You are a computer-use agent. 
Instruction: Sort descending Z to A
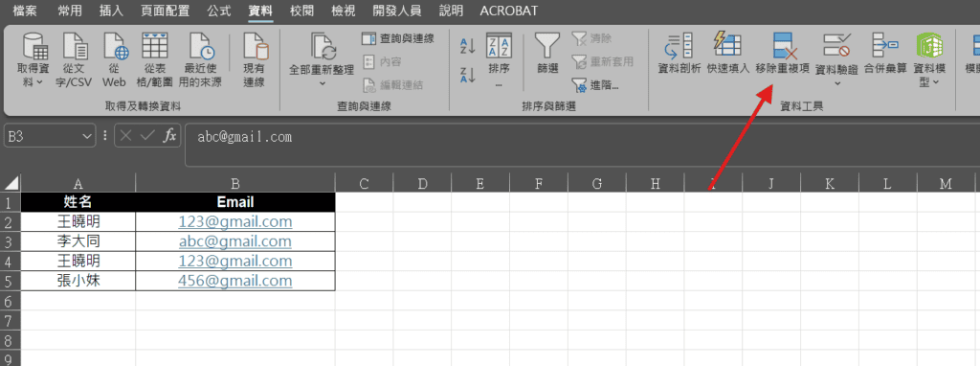[x=467, y=75]
